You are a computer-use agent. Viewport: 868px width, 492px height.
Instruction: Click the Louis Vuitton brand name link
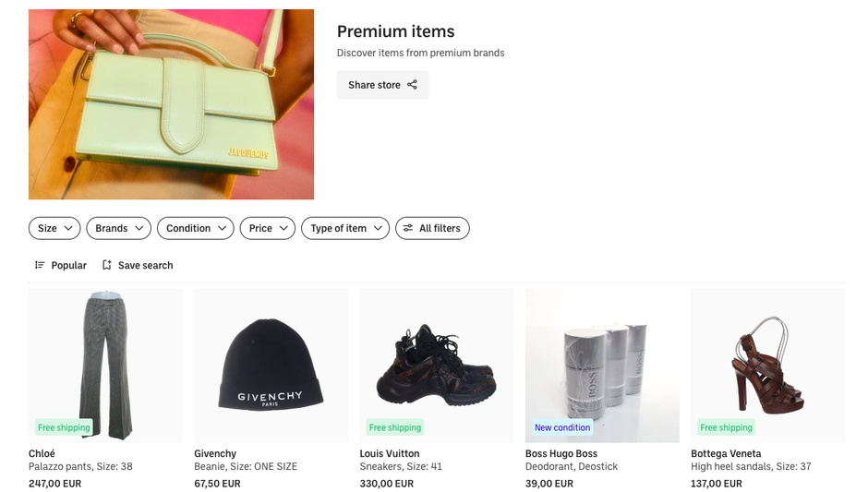[x=390, y=453]
